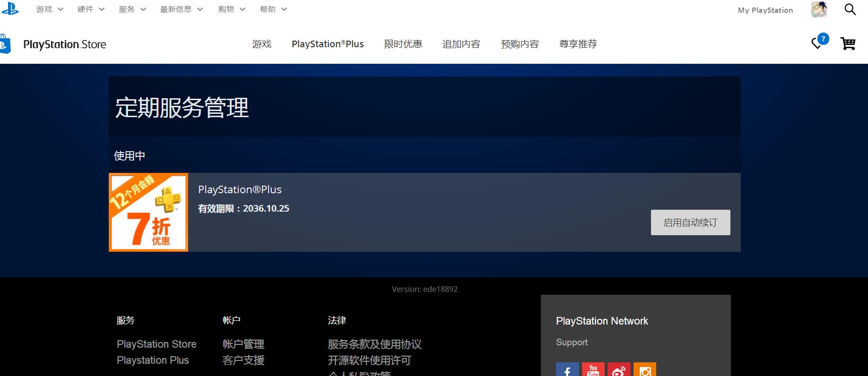
Task: Select the 限时优惠 store tab
Action: (x=403, y=44)
